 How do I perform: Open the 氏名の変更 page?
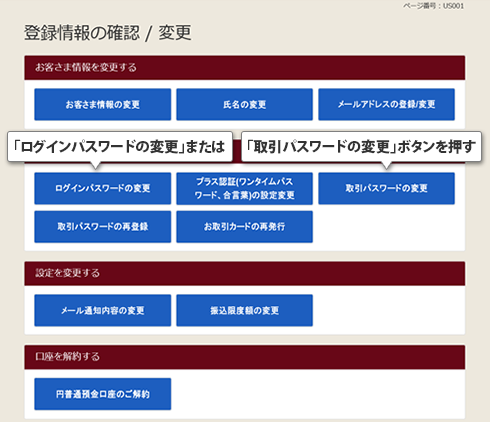click(244, 104)
